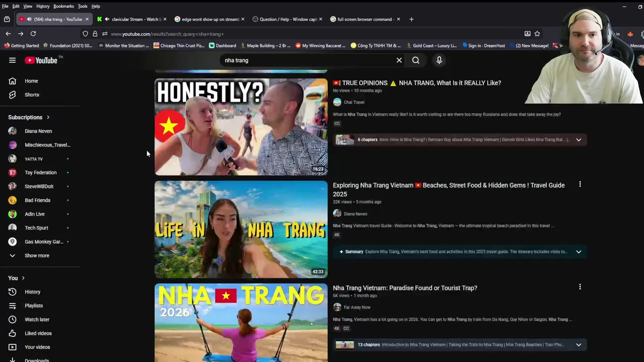The width and height of the screenshot is (644, 362).
Task: Bookmark this page with star icon
Action: click(537, 34)
